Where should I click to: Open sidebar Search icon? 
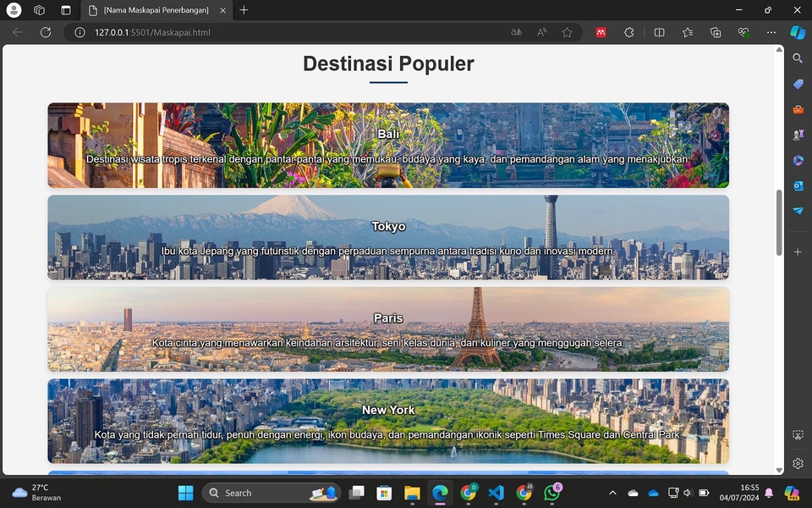point(798,58)
